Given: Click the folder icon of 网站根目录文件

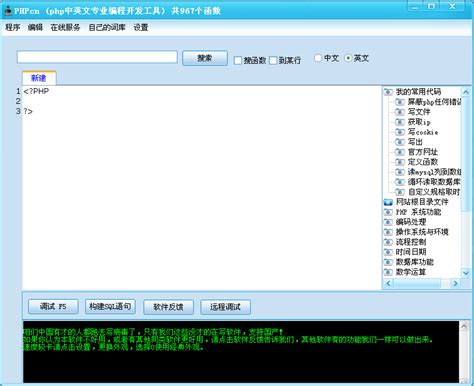Looking at the screenshot, I should pyautogui.click(x=388, y=202).
